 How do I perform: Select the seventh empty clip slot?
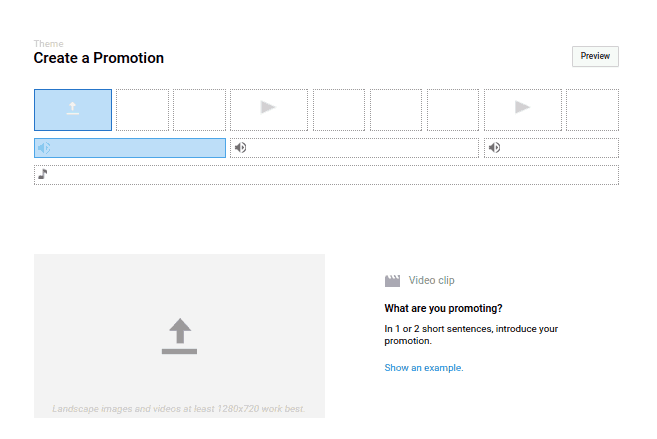coord(453,110)
